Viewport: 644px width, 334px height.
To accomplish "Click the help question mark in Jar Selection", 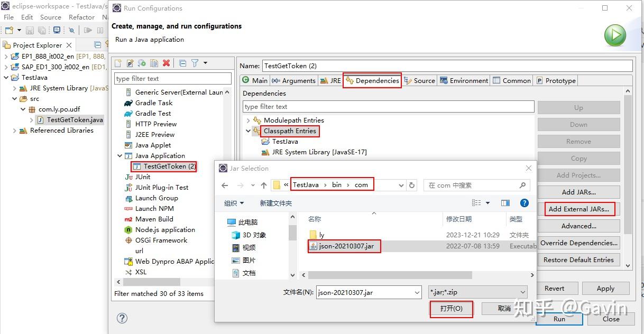I will coord(523,202).
